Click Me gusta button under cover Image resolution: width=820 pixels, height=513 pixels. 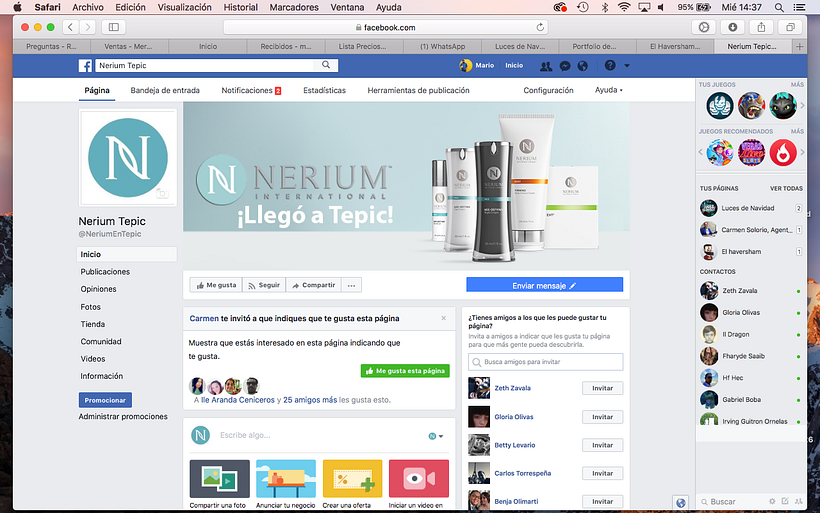[x=216, y=286]
